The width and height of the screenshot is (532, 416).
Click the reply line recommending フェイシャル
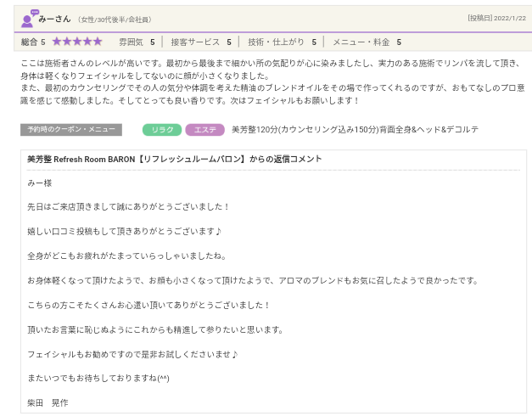pyautogui.click(x=132, y=354)
